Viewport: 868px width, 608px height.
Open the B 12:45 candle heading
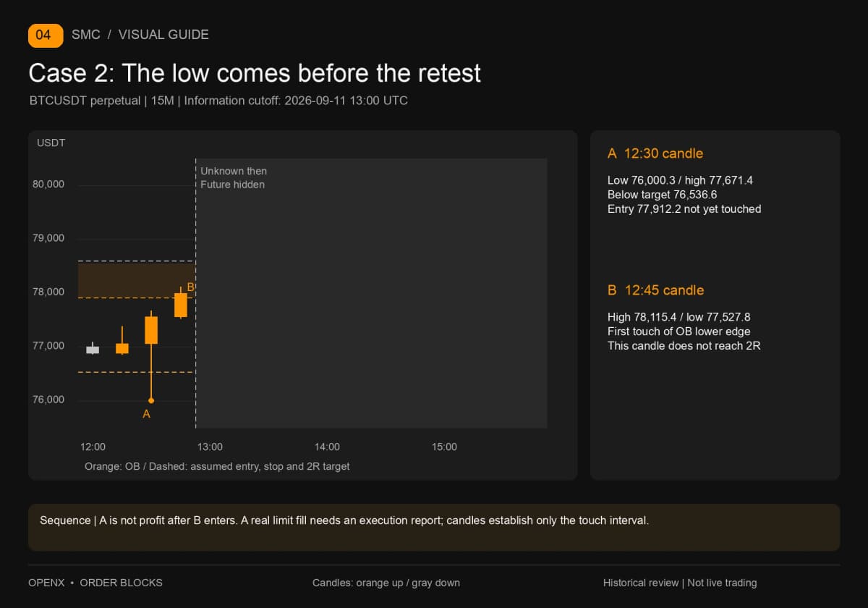click(x=655, y=290)
